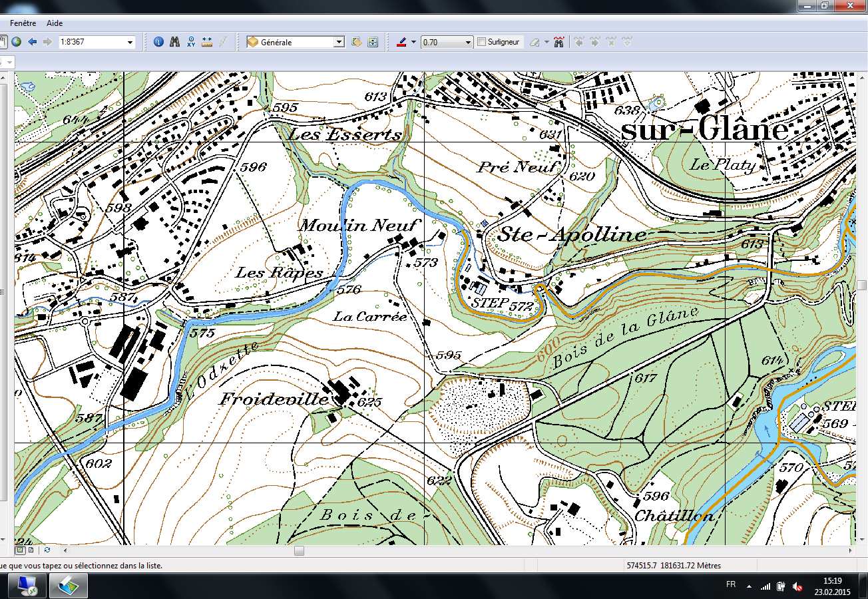
Task: Click the Moulin Neuf map label
Action: [360, 226]
